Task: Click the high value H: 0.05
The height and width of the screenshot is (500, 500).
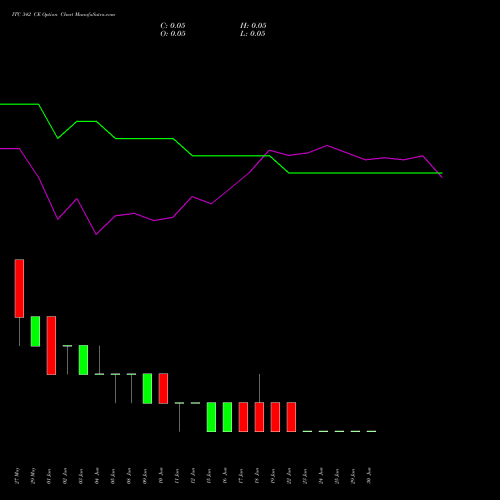Action: tap(253, 26)
